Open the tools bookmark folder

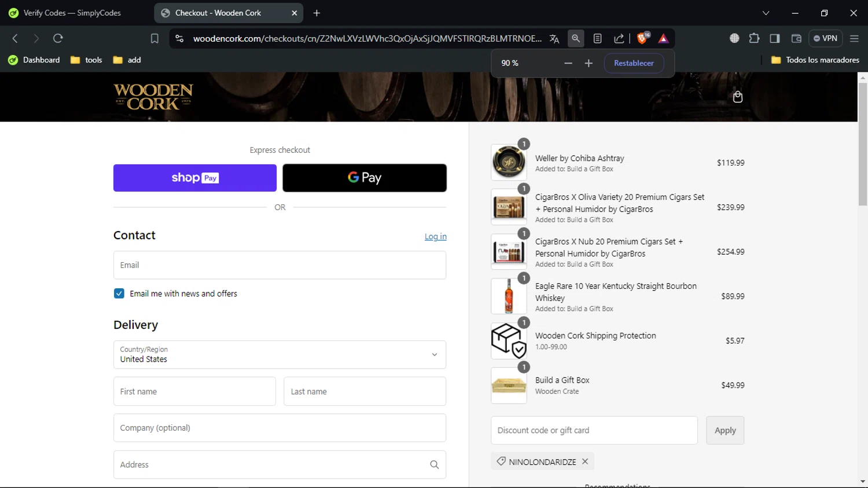86,60
